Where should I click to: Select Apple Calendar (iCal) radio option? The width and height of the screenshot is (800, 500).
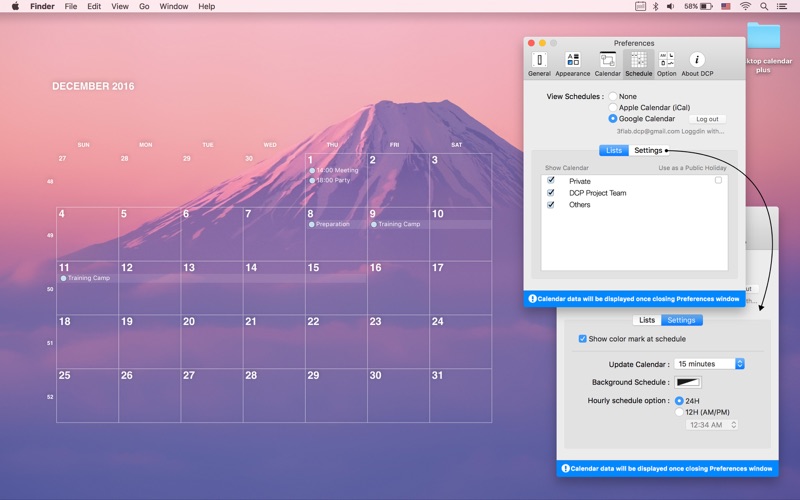point(613,108)
